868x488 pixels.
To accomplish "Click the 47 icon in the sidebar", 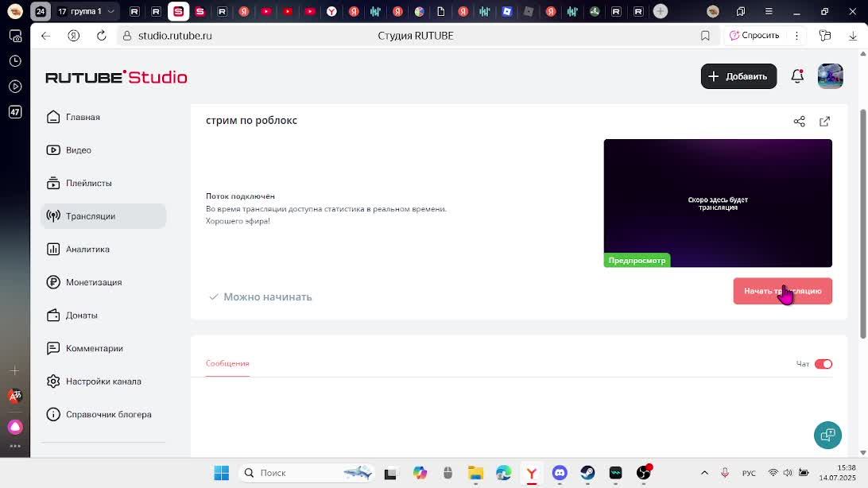I will [x=15, y=112].
